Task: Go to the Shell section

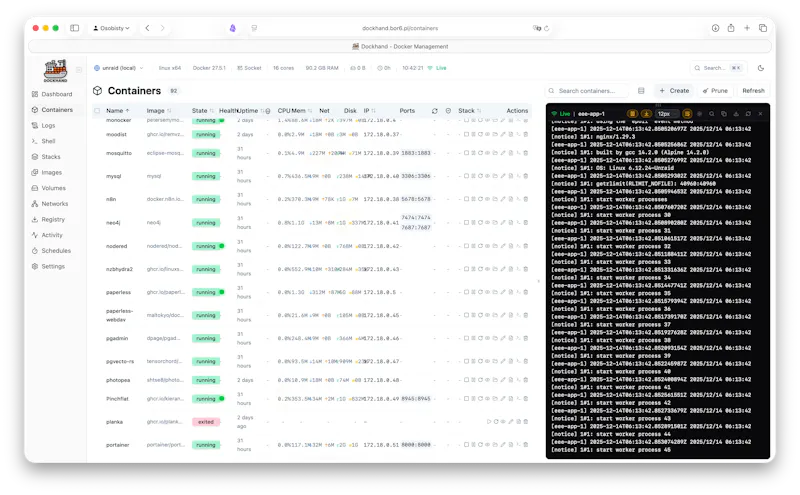Action: click(44, 141)
